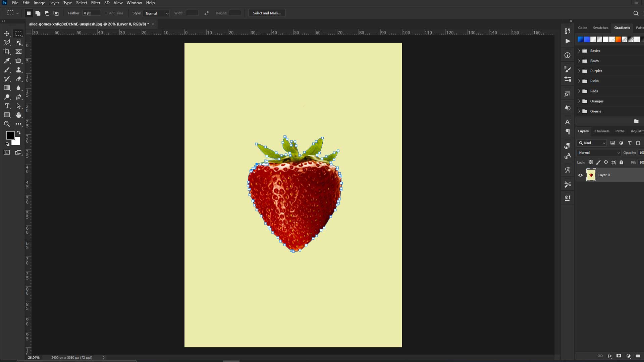Viewport: 644px width, 362px height.
Task: Click the Select and Mask button
Action: click(x=267, y=13)
